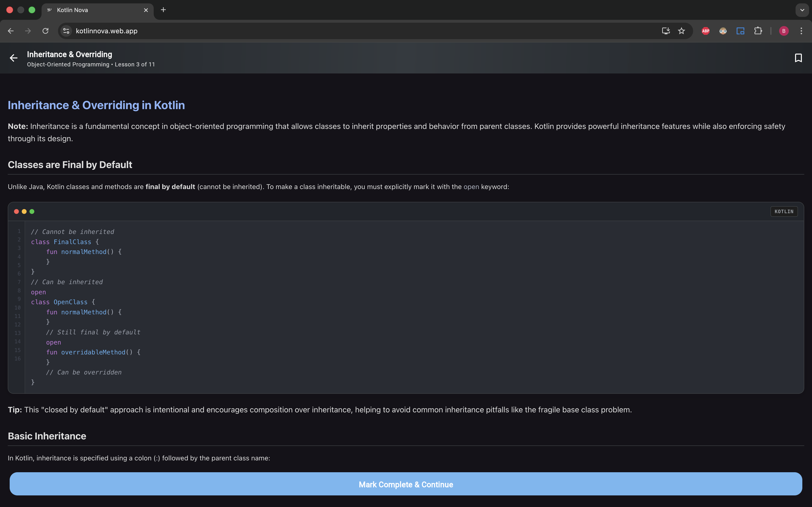Toggle the lesson bookmark flag at top right

coord(798,58)
